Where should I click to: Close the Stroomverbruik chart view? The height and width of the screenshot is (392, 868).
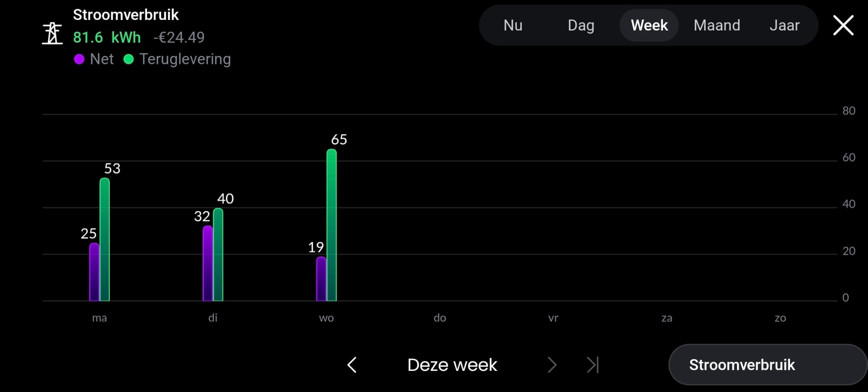point(843,25)
